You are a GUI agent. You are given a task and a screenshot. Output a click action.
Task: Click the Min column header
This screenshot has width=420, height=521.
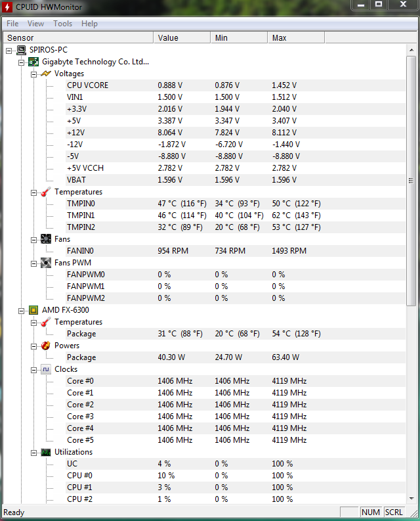click(239, 37)
